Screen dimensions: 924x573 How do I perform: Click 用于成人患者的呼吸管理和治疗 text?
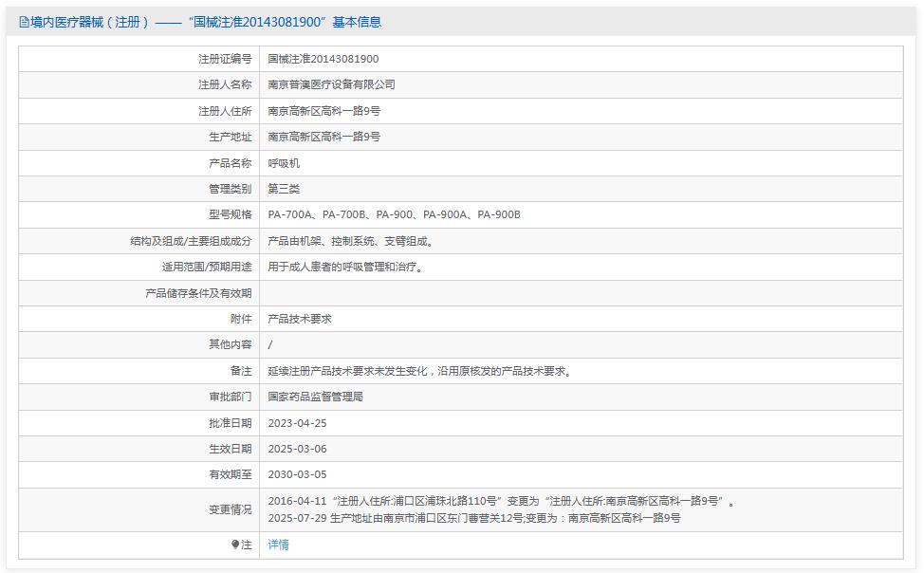point(346,267)
